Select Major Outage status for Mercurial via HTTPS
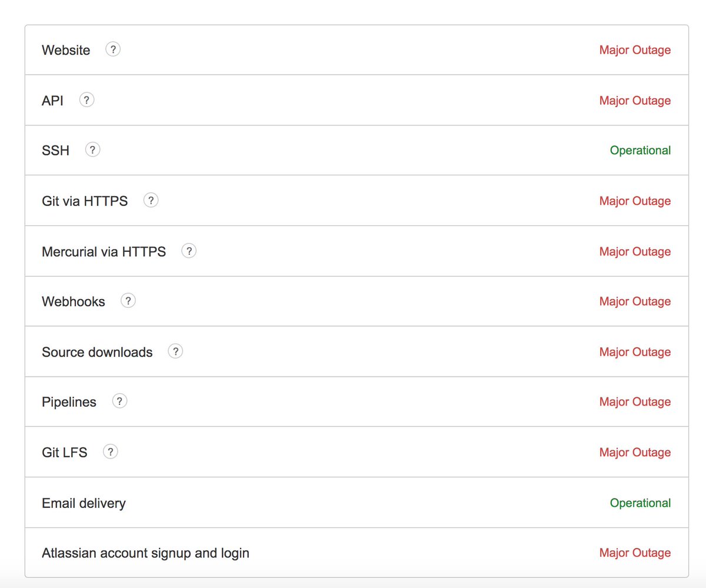 point(635,252)
